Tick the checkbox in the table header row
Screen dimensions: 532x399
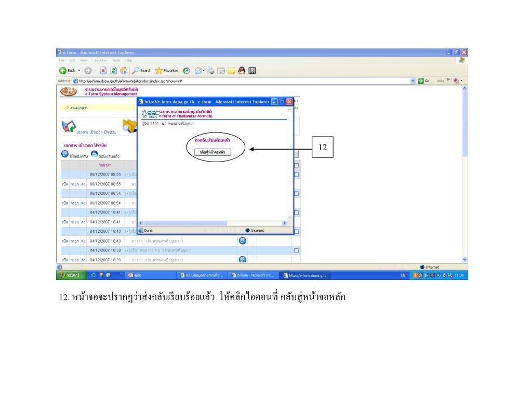click(296, 165)
